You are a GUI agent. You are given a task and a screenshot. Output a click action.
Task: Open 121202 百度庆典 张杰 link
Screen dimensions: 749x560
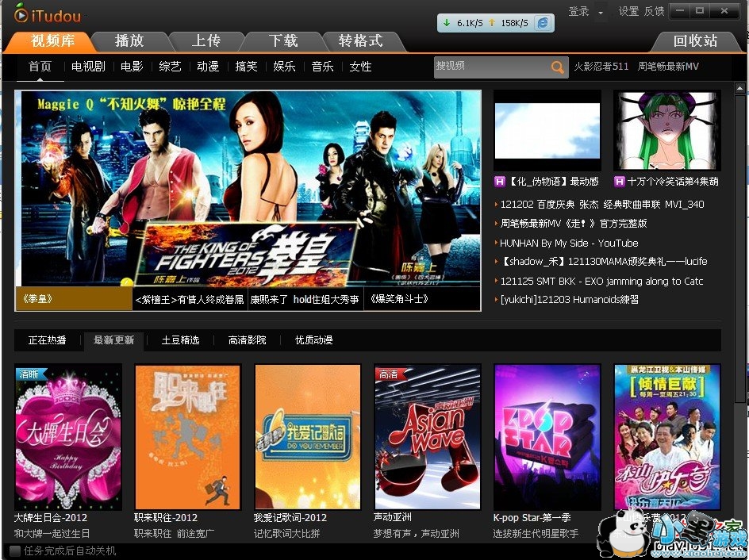[x=602, y=205]
